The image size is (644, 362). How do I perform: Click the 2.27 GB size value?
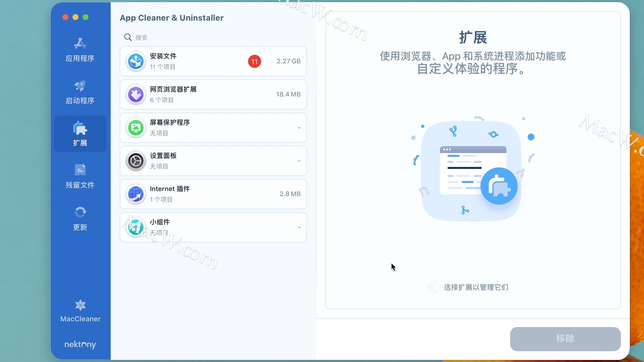tap(288, 61)
